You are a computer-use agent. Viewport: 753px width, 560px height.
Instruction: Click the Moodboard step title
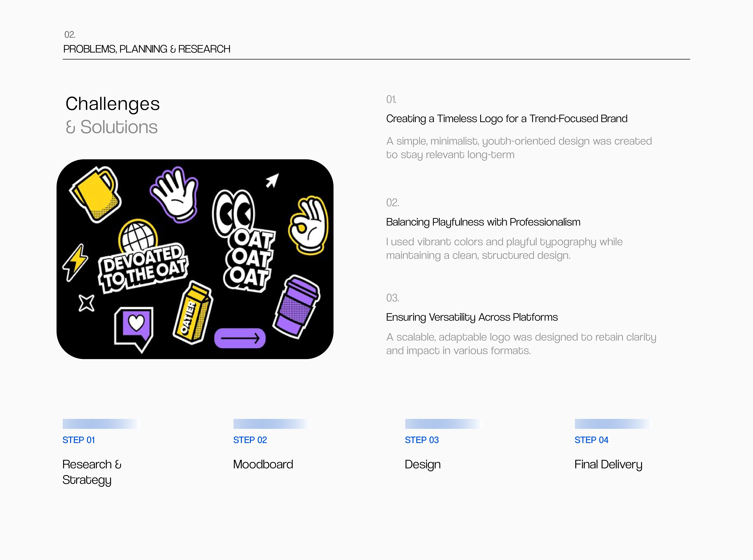[263, 464]
